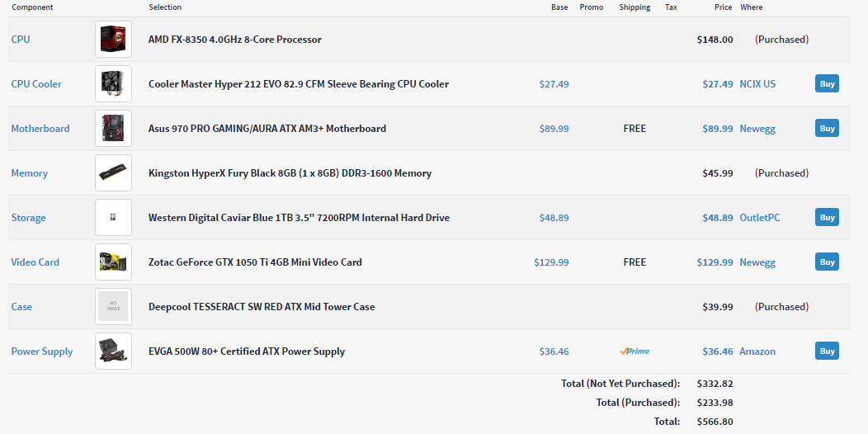Click the EVGA power supply thumbnail
The image size is (868, 434).
(x=114, y=351)
